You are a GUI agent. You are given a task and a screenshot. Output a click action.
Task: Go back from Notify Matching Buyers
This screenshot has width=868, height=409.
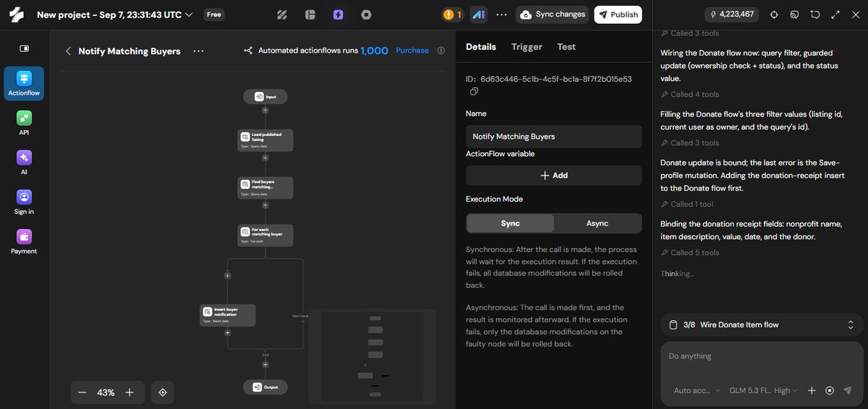[69, 51]
